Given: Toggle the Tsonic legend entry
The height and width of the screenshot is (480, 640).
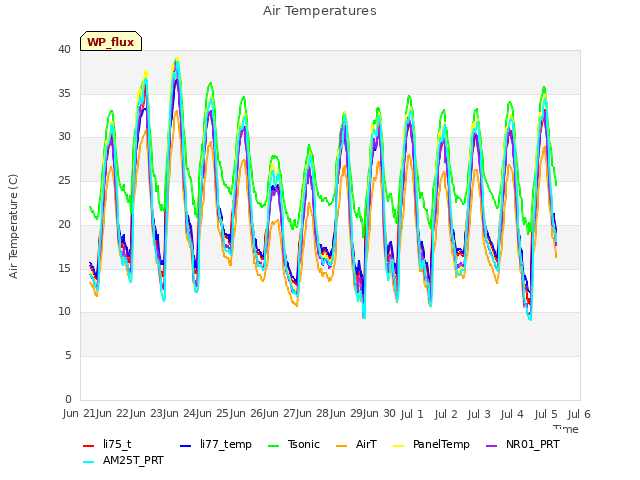Looking at the screenshot, I should 294,444.
